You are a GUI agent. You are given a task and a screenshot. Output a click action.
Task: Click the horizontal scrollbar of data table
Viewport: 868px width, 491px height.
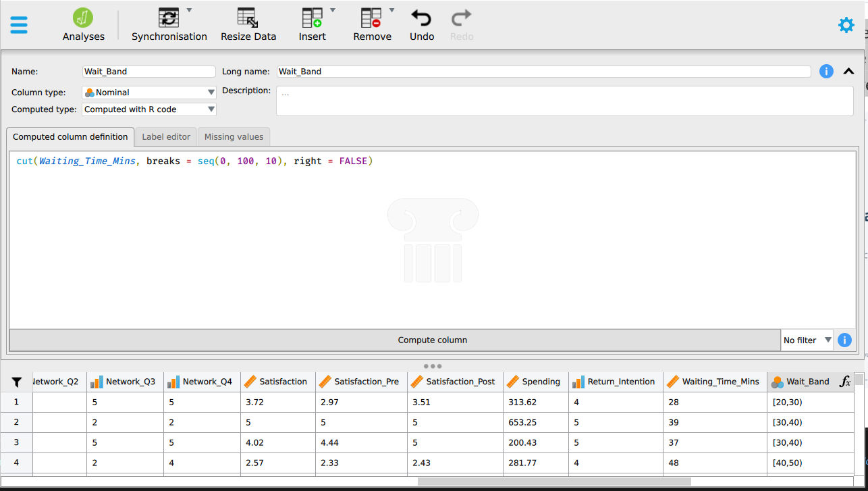[x=554, y=482]
